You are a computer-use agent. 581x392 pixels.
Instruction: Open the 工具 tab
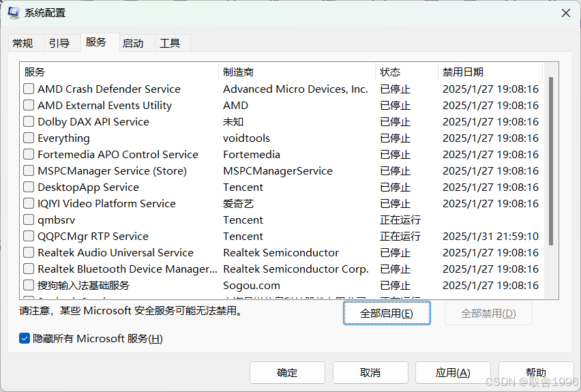click(170, 44)
